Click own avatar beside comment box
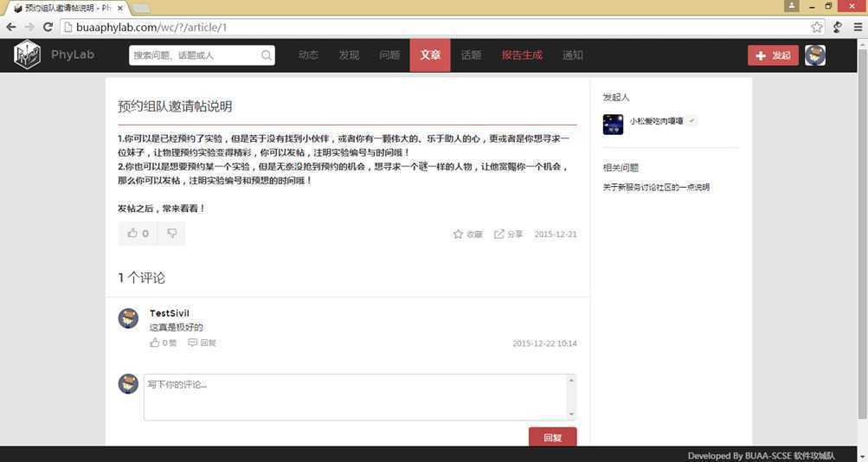 (128, 384)
